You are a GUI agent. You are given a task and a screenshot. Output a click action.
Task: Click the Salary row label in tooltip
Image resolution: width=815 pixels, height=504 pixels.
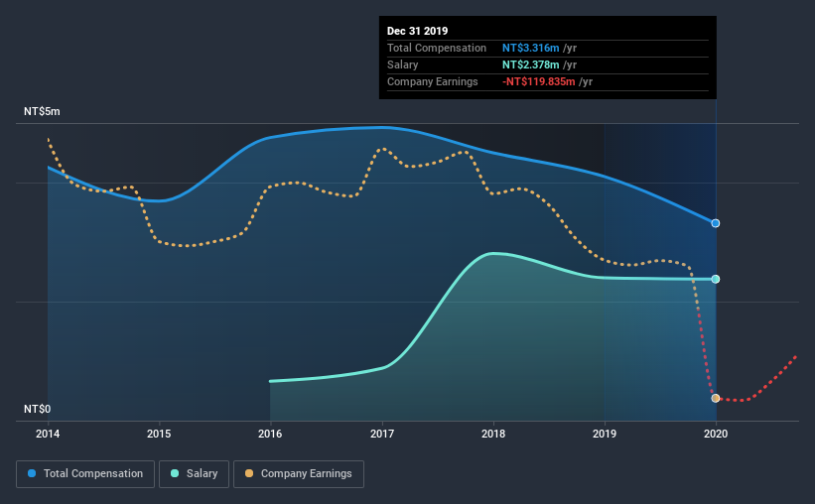403,64
